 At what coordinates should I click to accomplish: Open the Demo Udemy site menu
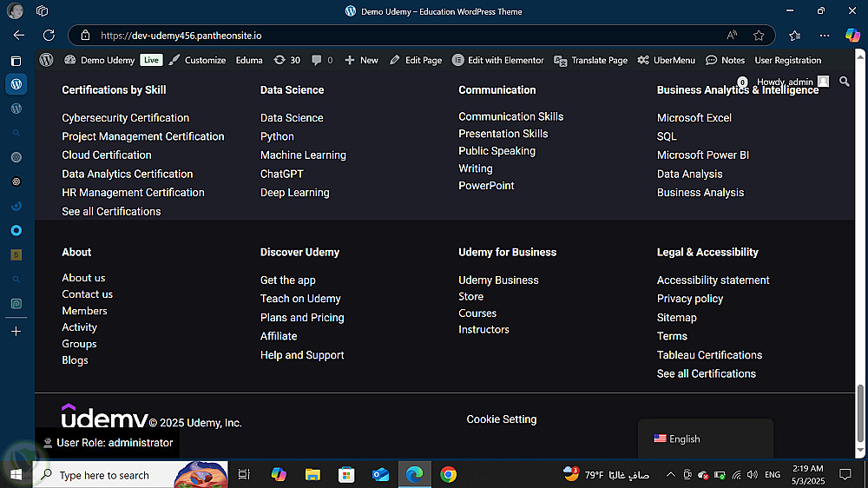pos(100,60)
